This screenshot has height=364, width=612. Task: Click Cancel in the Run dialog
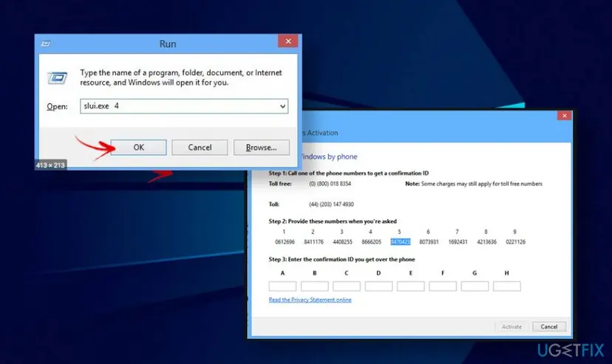tap(200, 148)
